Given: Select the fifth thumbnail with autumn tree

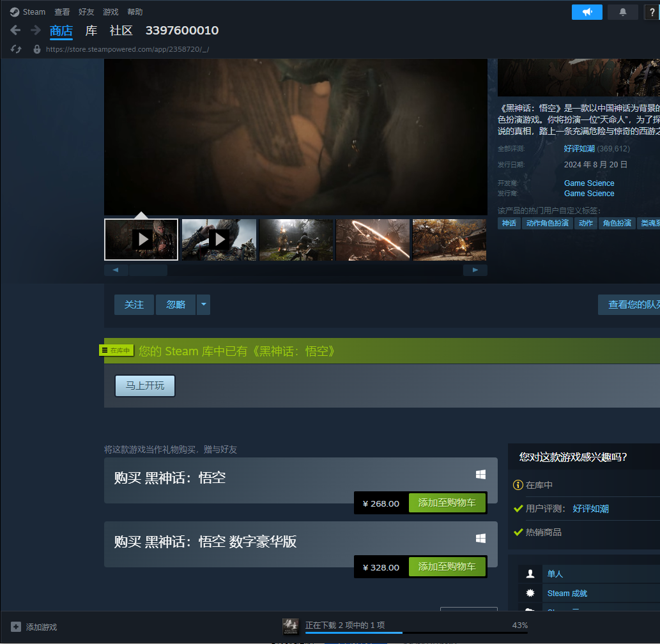Looking at the screenshot, I should point(450,240).
